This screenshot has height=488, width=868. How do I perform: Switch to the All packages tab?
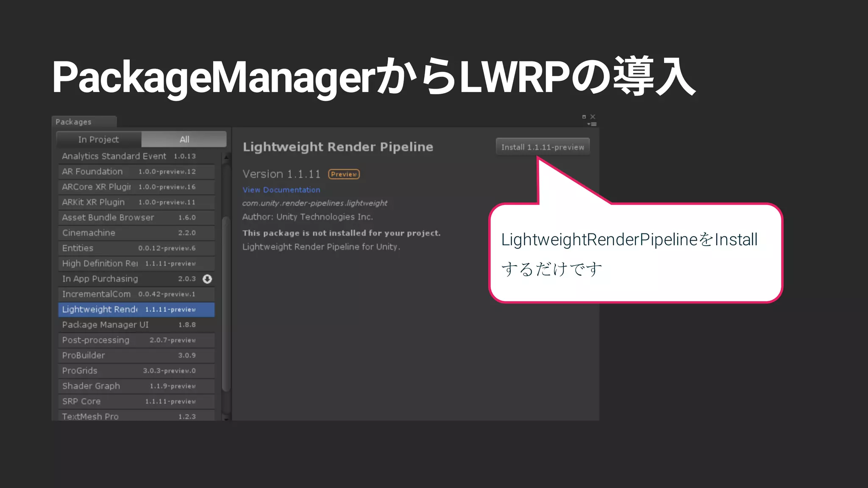pyautogui.click(x=184, y=139)
